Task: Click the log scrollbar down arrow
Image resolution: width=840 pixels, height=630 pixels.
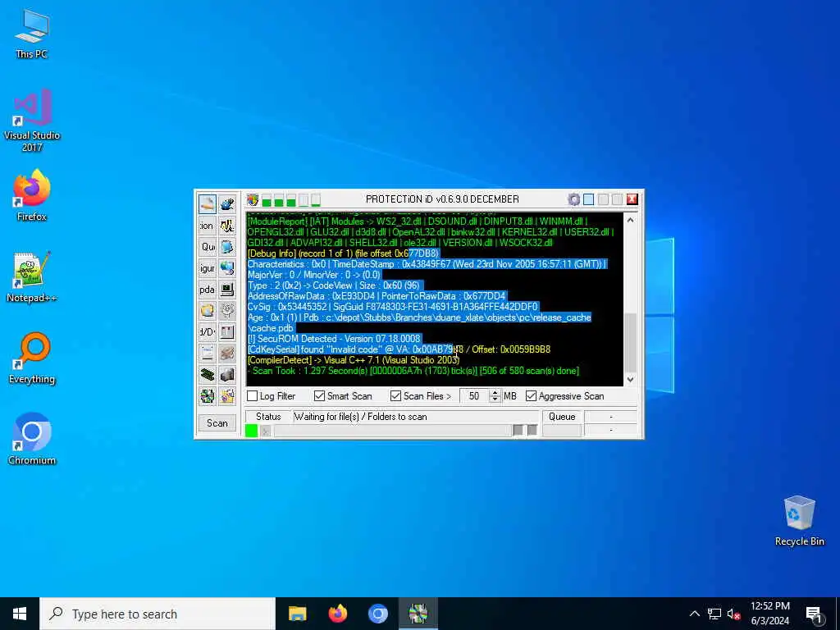Action: (x=631, y=379)
